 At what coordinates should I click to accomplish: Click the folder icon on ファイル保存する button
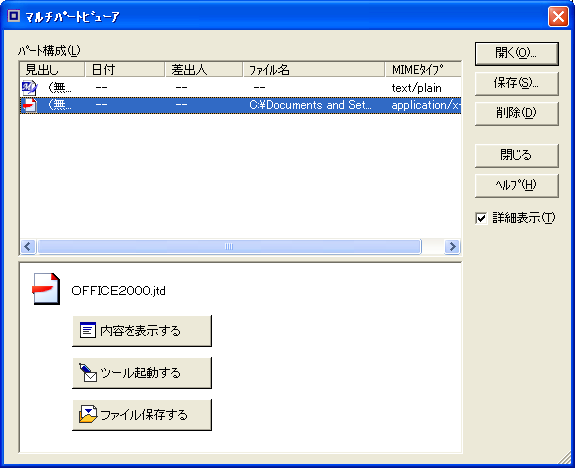click(88, 414)
